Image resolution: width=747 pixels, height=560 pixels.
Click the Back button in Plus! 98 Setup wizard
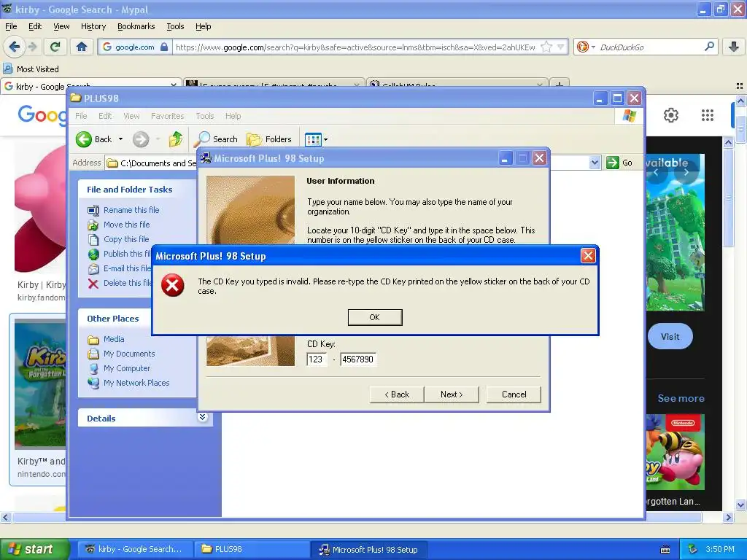[397, 394]
